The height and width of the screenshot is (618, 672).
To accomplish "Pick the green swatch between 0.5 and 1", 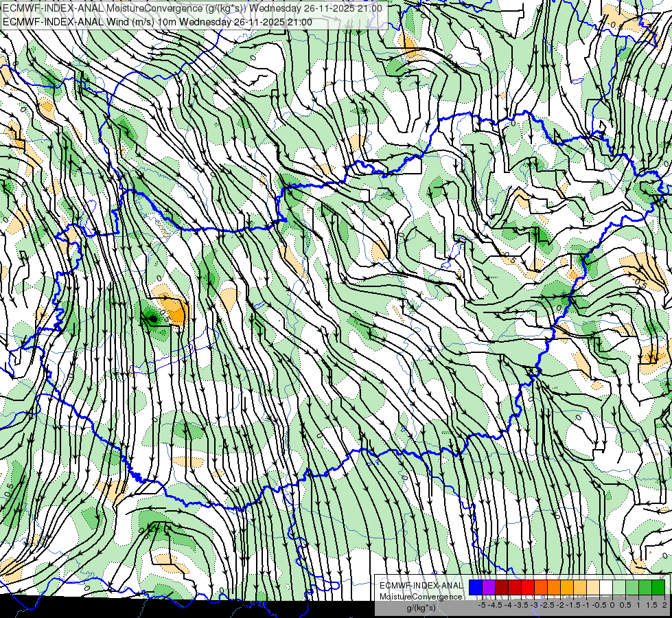I will (632, 588).
